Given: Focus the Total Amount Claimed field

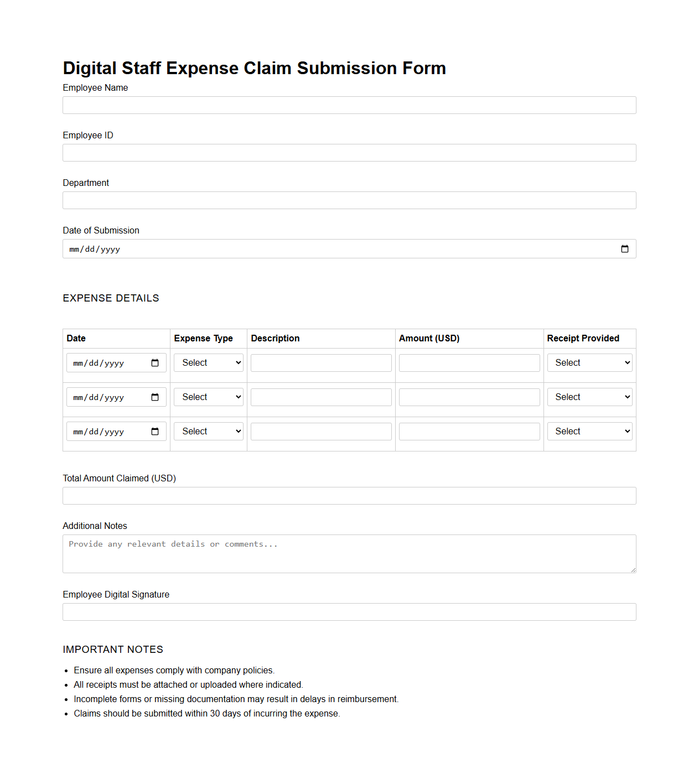Looking at the screenshot, I should click(x=349, y=496).
